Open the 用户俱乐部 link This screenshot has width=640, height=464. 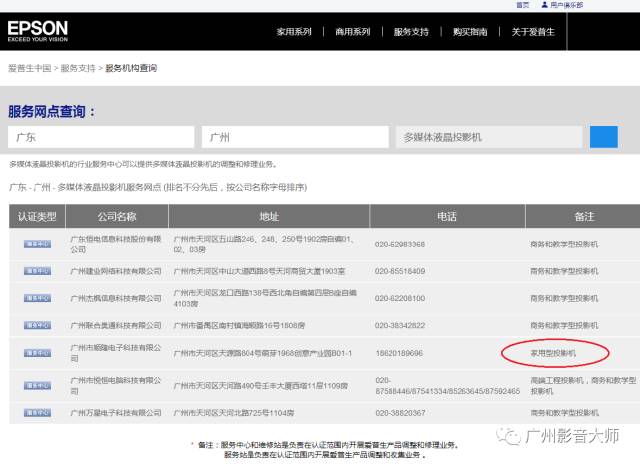click(x=567, y=5)
